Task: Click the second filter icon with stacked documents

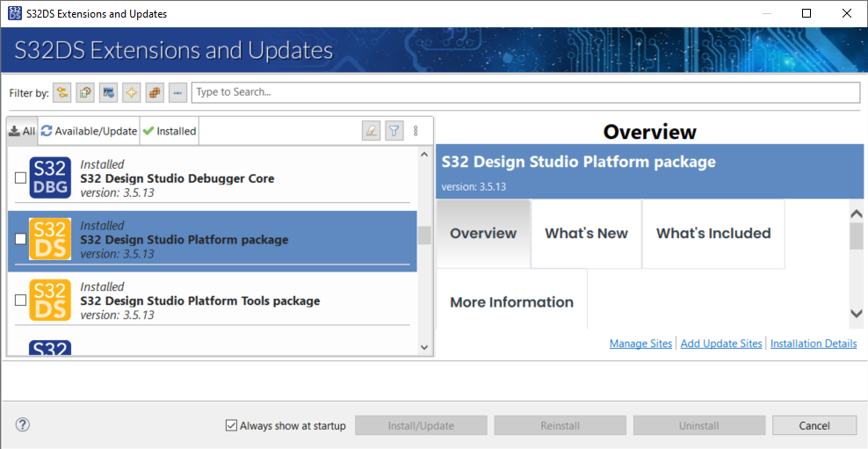Action: [85, 93]
